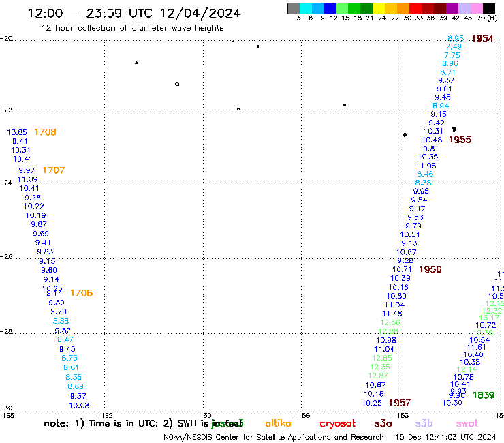Screen dimensions: 504x443
Task: Click the -159 longitude axis label
Action: 203,415
